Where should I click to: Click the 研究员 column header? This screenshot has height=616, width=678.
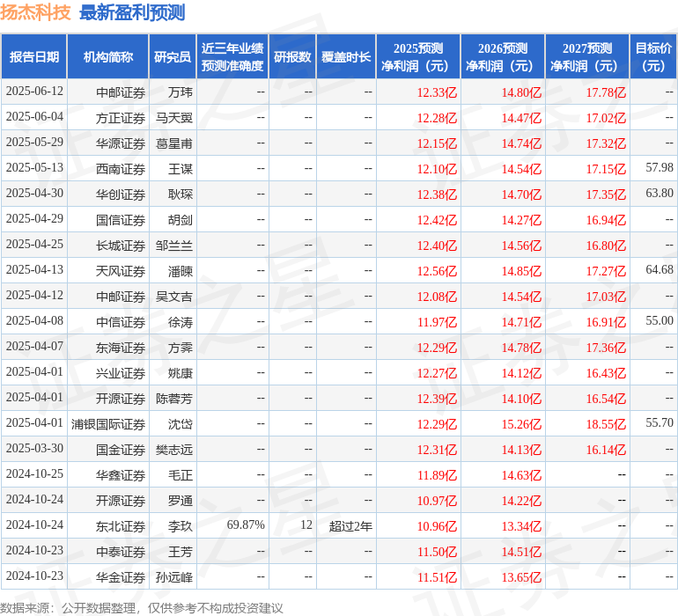coord(172,57)
